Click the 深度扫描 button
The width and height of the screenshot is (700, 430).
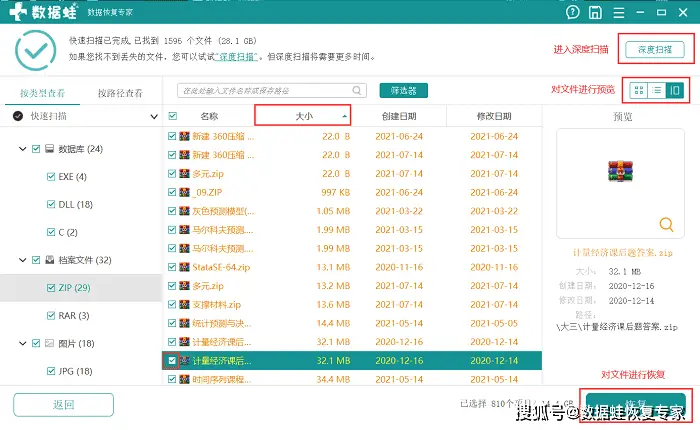654,50
